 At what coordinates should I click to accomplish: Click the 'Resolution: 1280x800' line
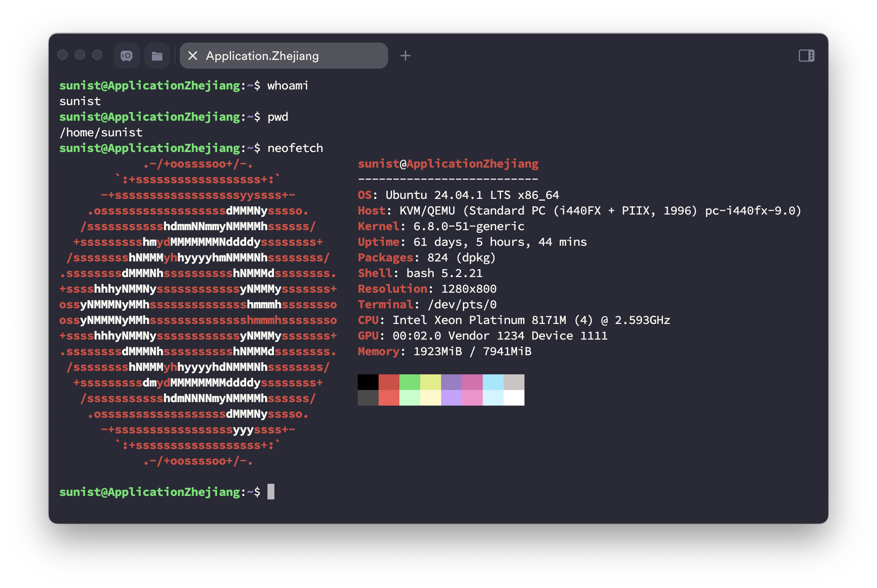[x=427, y=289]
